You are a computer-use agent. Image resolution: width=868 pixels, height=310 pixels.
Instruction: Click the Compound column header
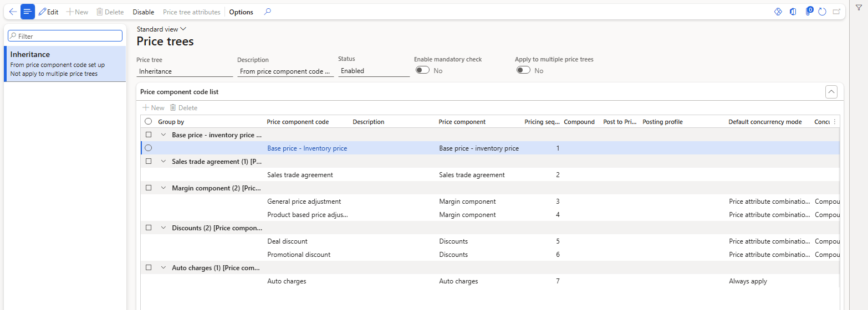click(579, 122)
